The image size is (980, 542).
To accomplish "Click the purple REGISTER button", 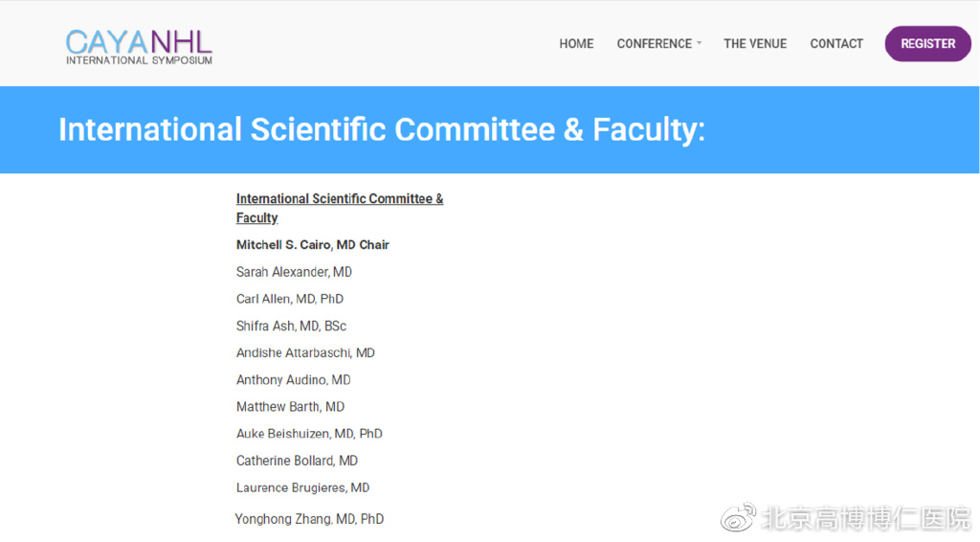I will tap(927, 44).
